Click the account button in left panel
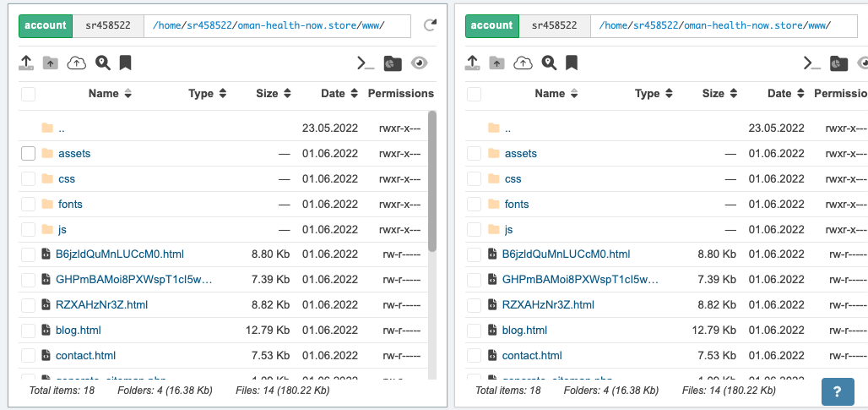The width and height of the screenshot is (868, 410). tap(46, 26)
